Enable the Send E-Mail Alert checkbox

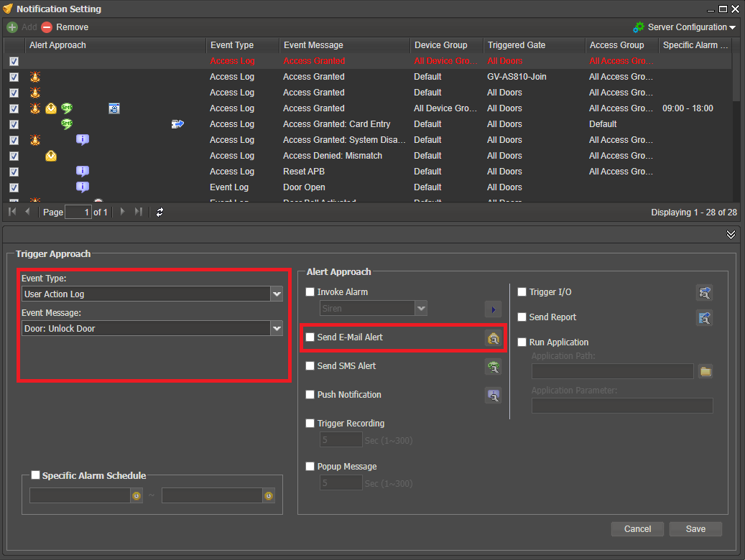coord(310,337)
